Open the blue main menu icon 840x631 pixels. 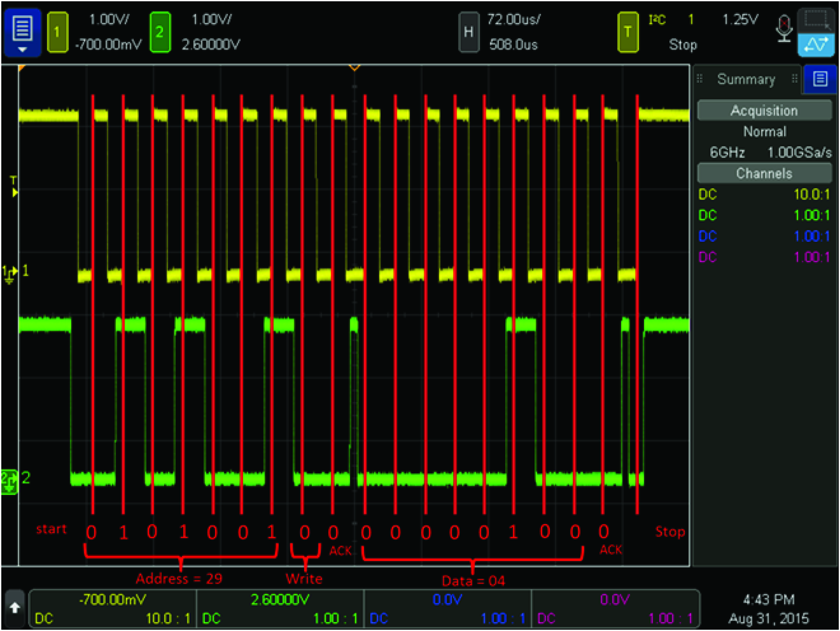pyautogui.click(x=22, y=32)
